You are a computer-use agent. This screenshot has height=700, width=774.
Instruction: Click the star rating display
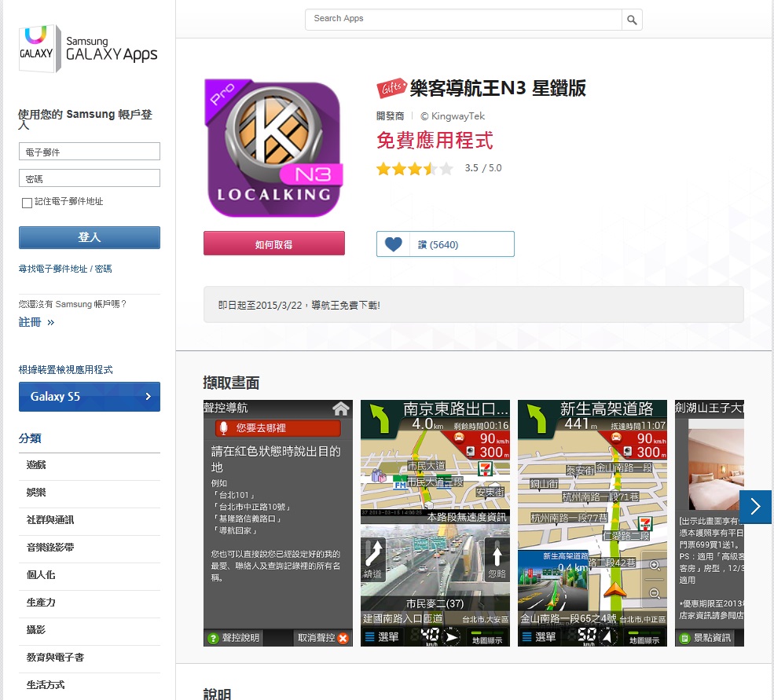415,168
